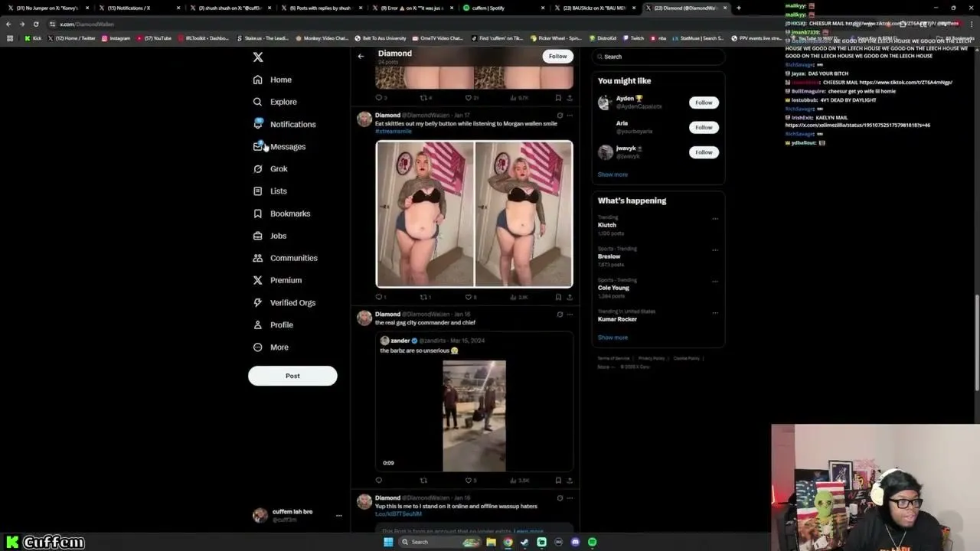
Task: Follow the Diamond profile in header
Action: click(558, 56)
